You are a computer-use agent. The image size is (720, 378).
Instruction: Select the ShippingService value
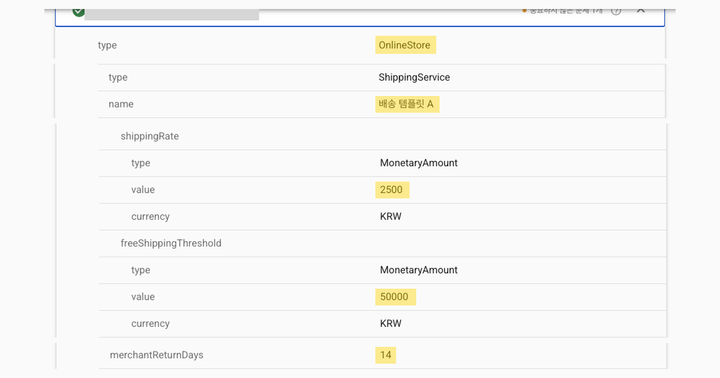(414, 77)
